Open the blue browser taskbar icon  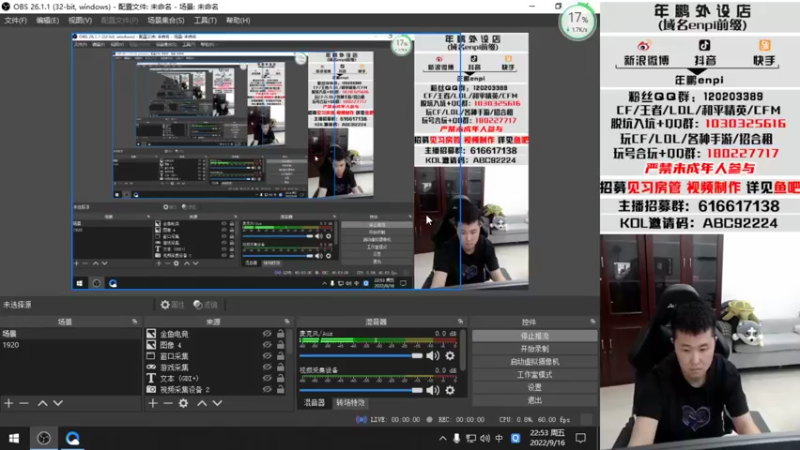[72, 438]
